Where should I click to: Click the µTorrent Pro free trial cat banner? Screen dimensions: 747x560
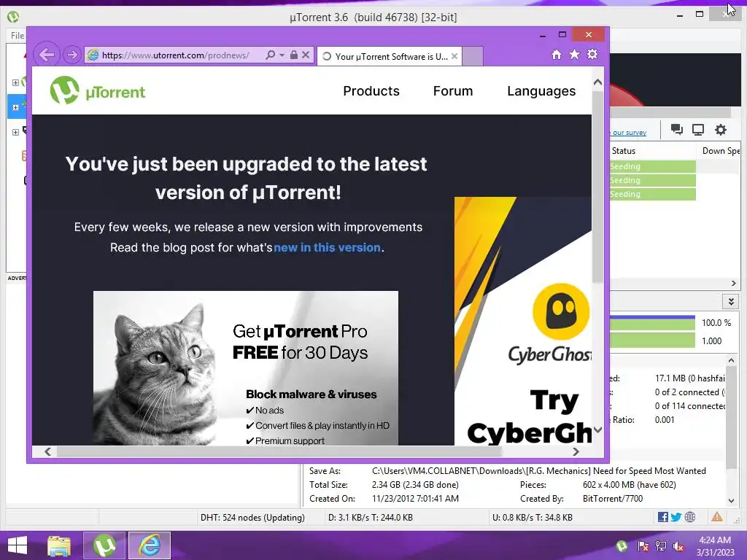[245, 368]
